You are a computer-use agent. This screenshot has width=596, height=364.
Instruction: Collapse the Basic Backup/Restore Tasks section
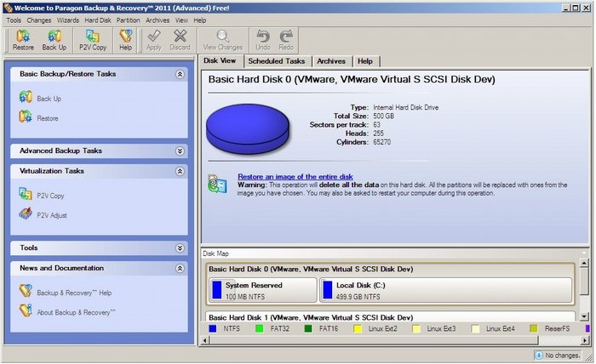180,74
